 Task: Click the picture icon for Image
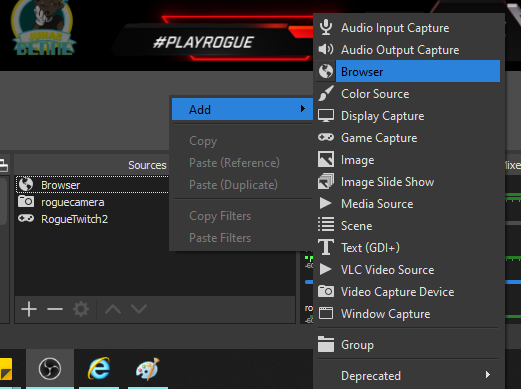[x=326, y=159]
